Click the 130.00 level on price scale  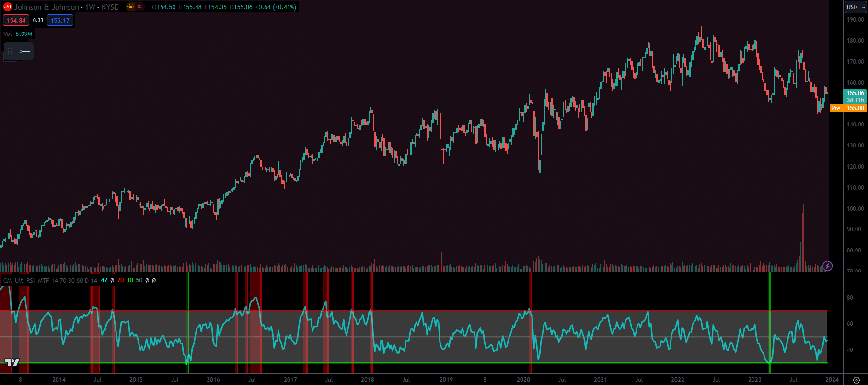pyautogui.click(x=855, y=146)
